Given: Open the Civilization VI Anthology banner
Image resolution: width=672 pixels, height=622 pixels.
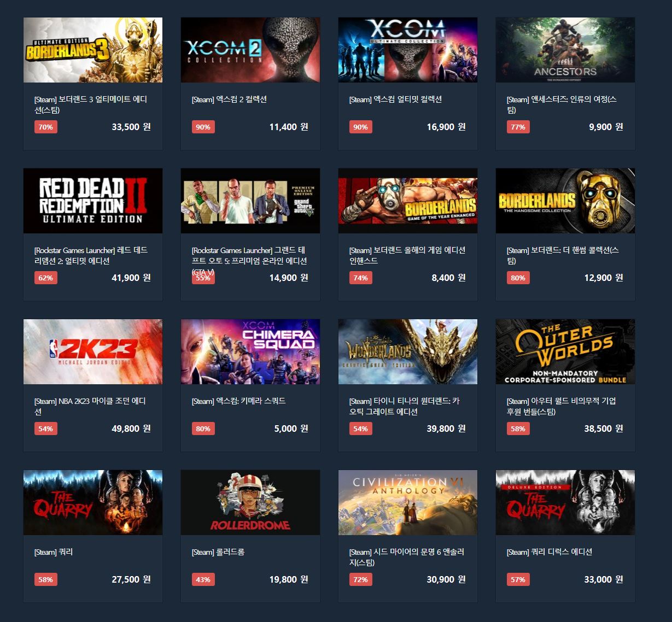Looking at the screenshot, I should [408, 503].
